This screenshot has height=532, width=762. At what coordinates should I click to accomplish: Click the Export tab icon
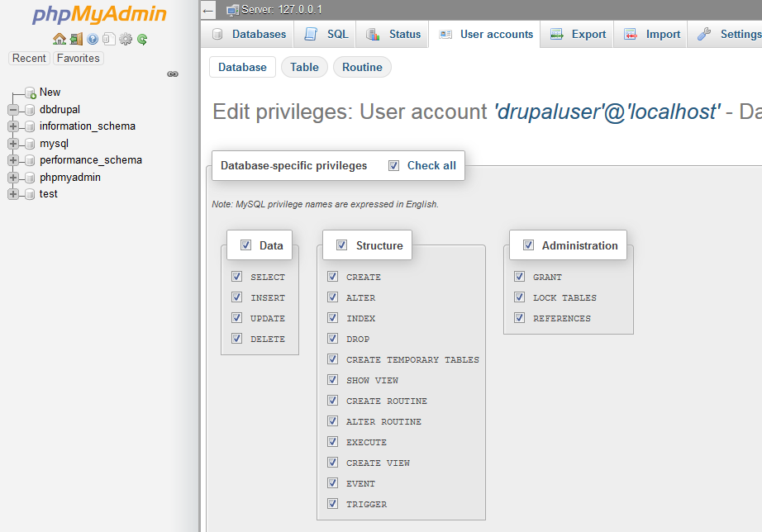click(x=557, y=34)
